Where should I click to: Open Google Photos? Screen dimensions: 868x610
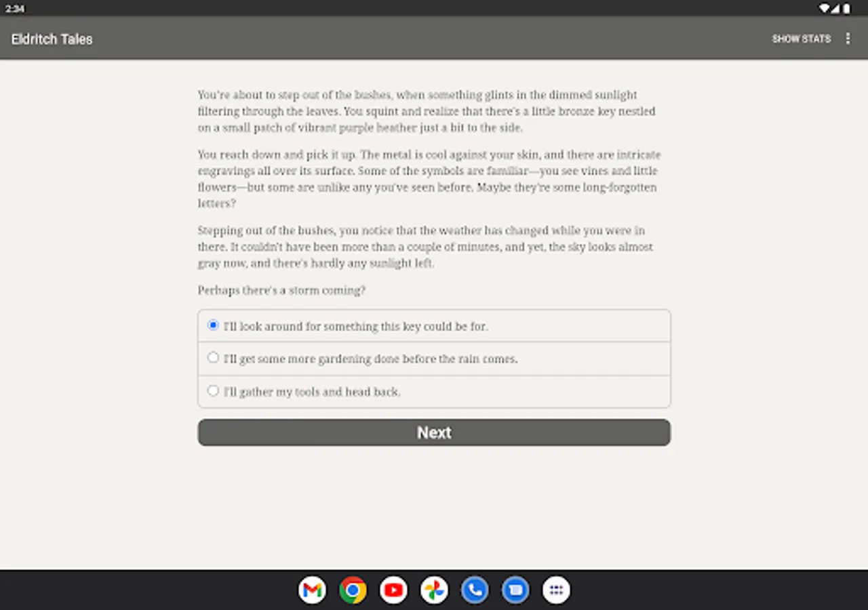click(x=434, y=590)
